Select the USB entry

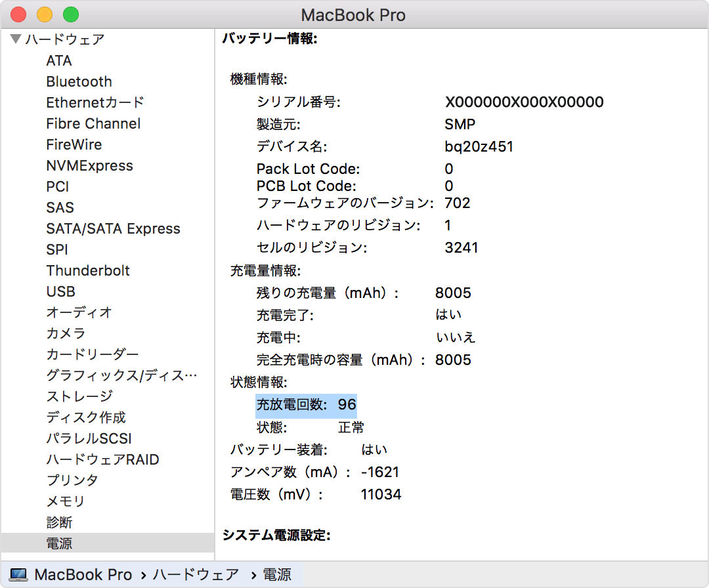click(60, 291)
